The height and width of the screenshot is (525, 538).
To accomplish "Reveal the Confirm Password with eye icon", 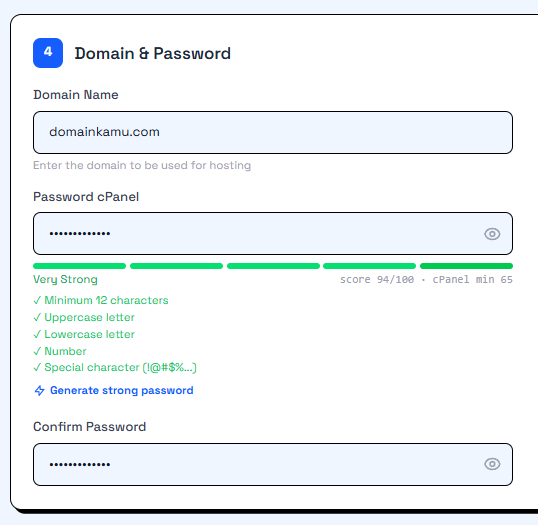I will [492, 464].
